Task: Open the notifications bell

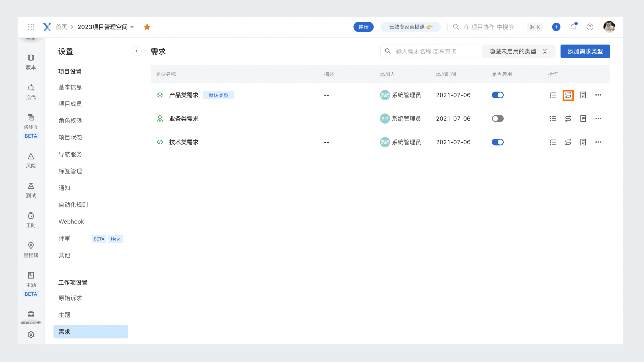Action: tap(573, 27)
